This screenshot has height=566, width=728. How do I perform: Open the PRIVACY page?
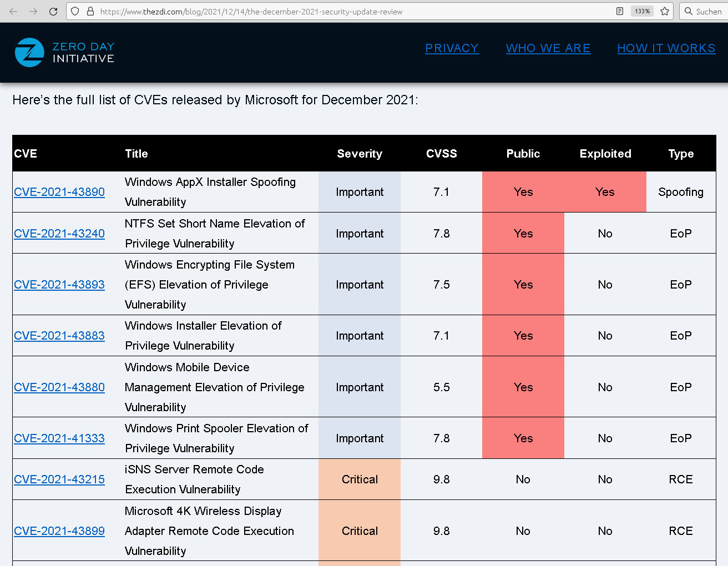(452, 48)
